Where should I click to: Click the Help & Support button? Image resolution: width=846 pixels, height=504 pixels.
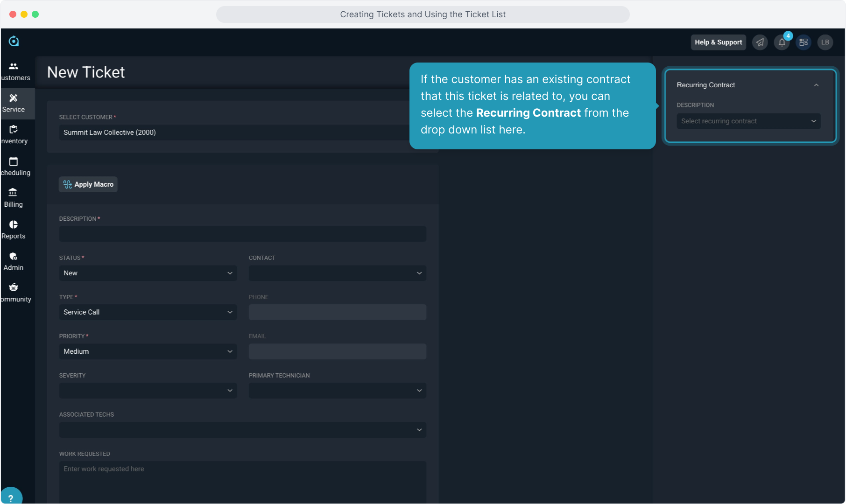(718, 42)
